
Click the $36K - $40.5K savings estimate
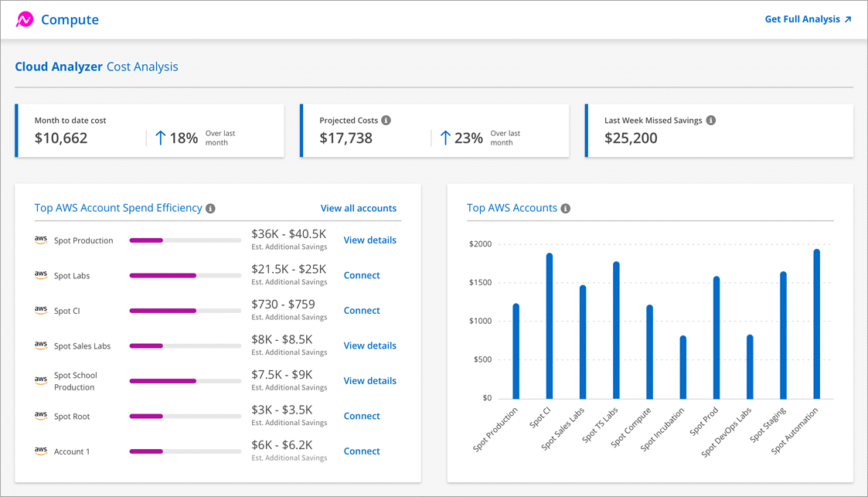point(289,234)
